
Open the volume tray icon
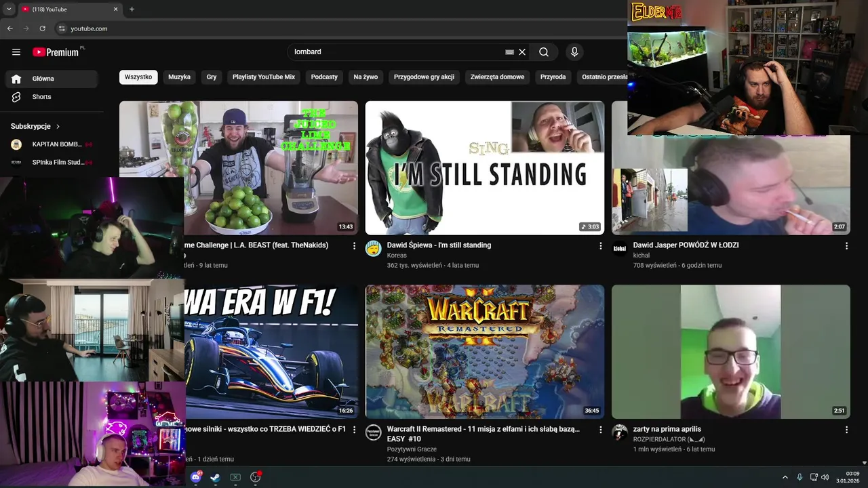tap(825, 477)
